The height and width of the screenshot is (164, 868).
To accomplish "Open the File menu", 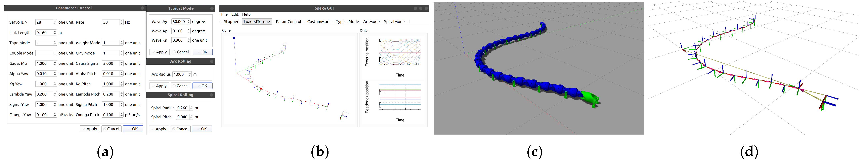I will pyautogui.click(x=224, y=14).
